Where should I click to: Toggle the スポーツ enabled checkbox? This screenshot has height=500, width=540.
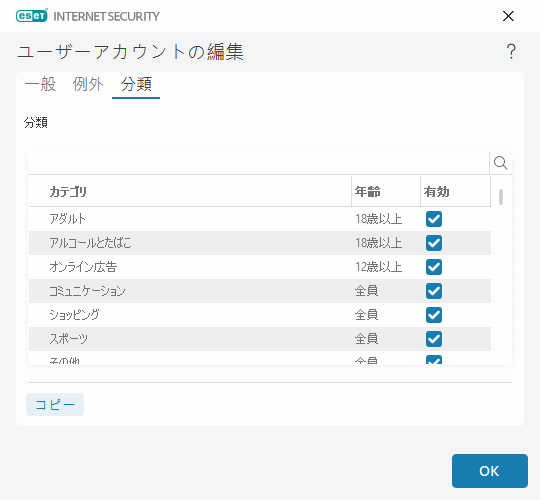coord(434,339)
